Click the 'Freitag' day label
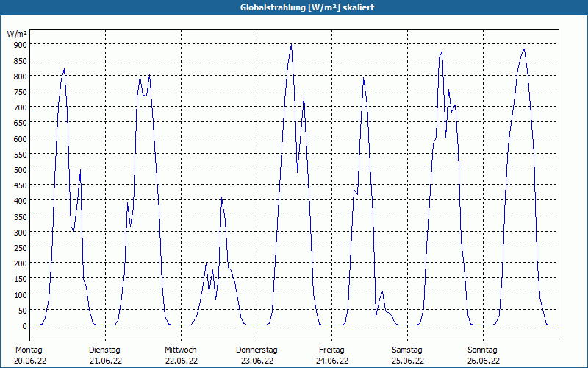 [331, 350]
